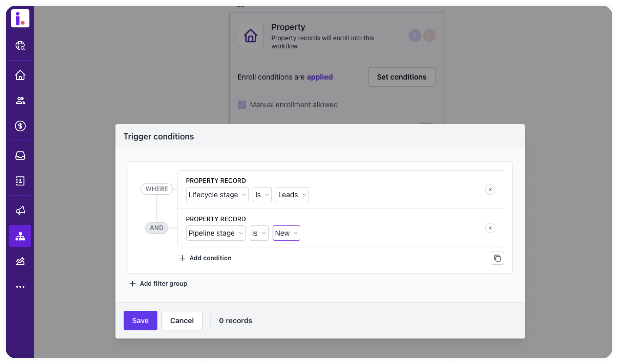Screen dimensions: 618x364
Task: Remove the Lifecycle stage condition
Action: [x=490, y=190]
